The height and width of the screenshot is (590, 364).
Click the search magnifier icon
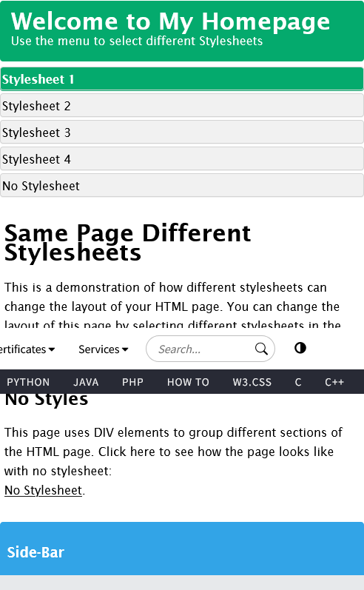click(261, 349)
